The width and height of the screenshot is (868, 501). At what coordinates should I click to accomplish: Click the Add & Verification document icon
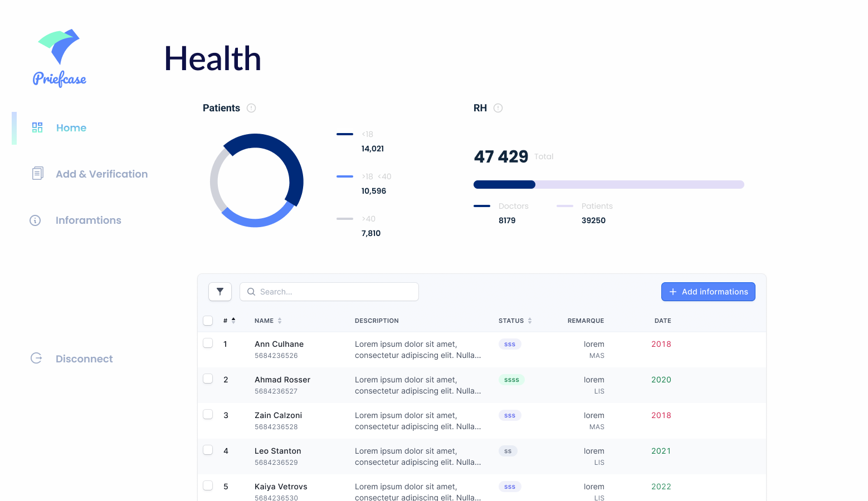tap(37, 174)
